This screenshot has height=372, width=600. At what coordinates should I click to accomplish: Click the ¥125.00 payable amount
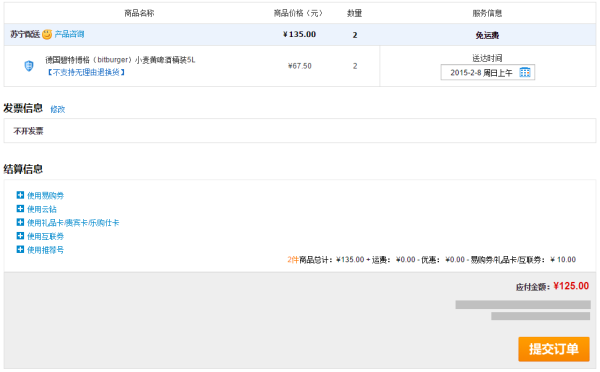click(x=571, y=286)
